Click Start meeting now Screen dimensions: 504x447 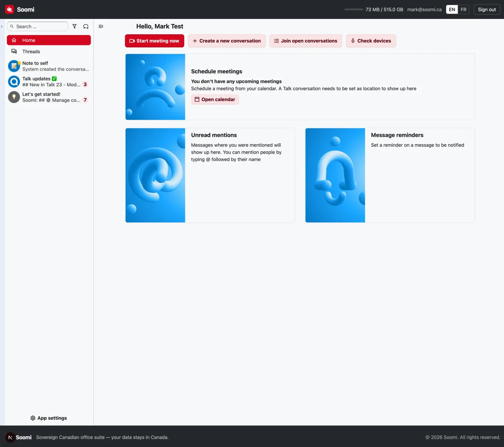point(154,41)
